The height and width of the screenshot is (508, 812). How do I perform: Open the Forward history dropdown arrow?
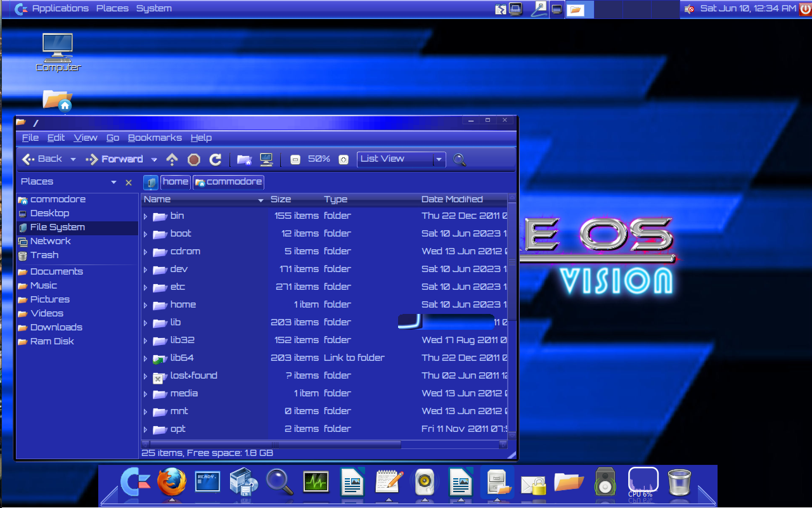pos(154,160)
